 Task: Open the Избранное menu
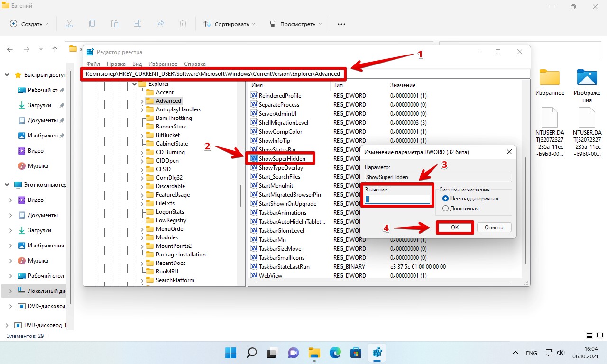[x=163, y=64]
